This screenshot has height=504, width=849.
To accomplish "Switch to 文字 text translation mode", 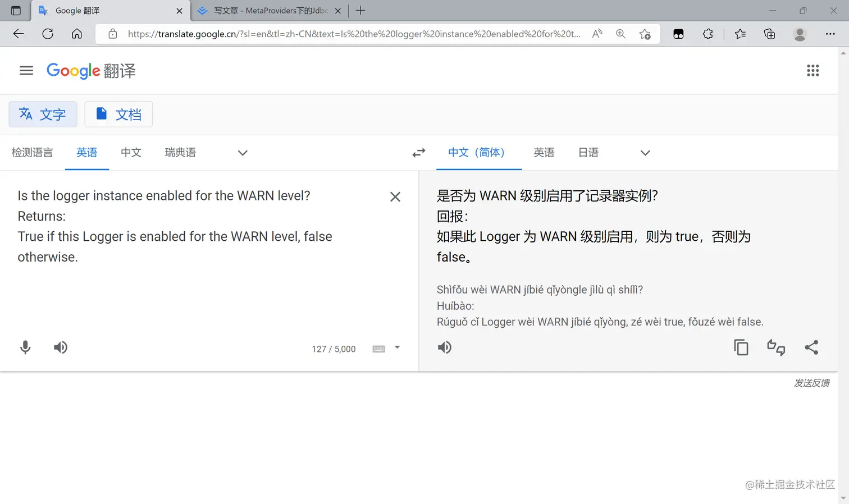I will (43, 114).
